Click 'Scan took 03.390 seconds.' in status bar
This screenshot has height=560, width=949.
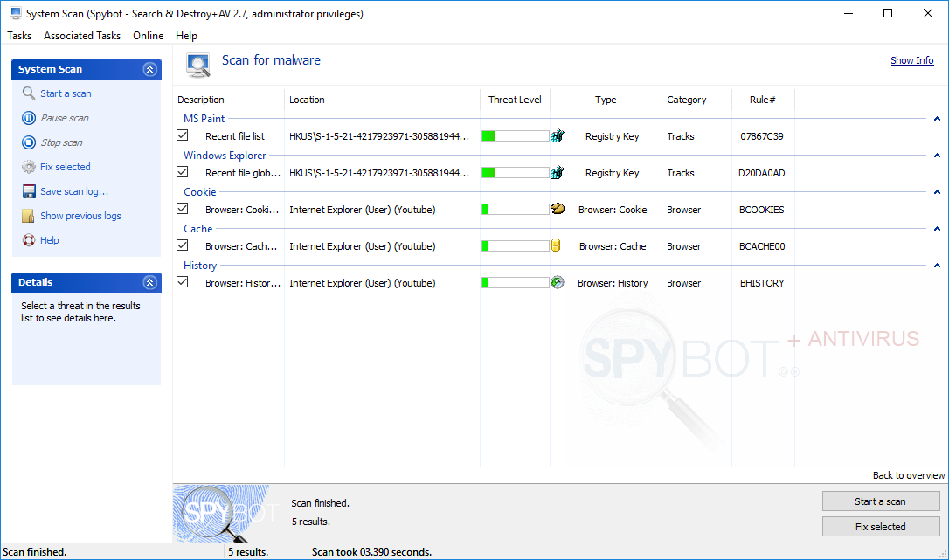pos(371,551)
